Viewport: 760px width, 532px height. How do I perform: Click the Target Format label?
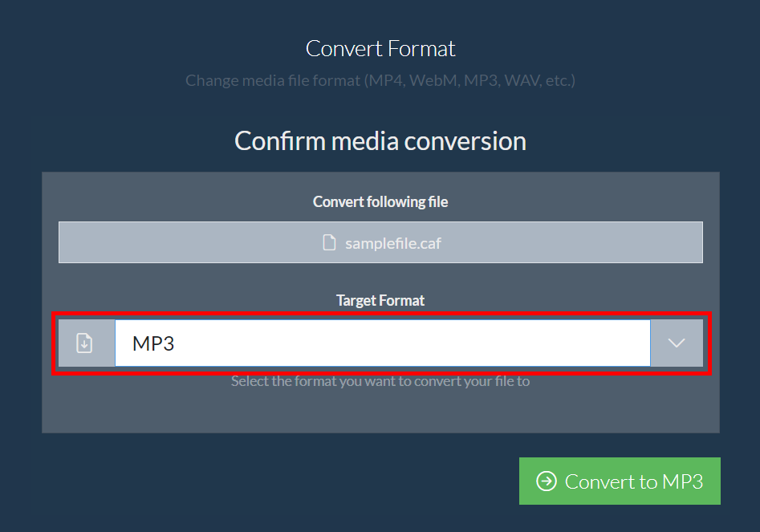[x=380, y=300]
